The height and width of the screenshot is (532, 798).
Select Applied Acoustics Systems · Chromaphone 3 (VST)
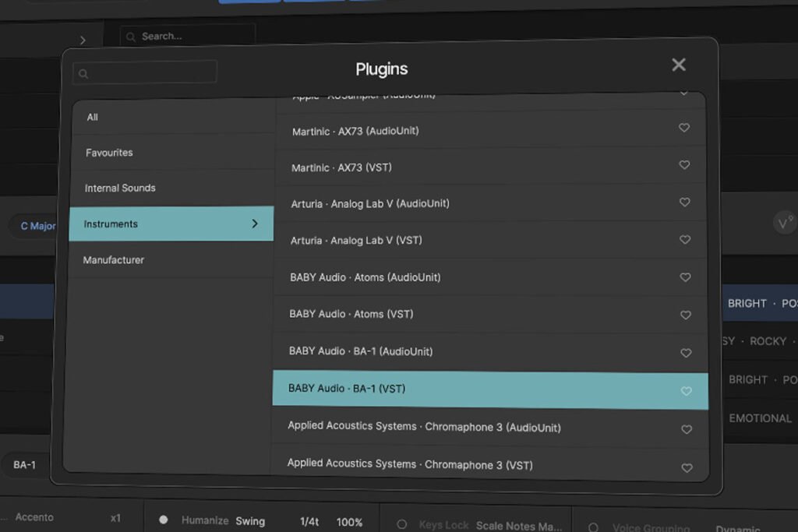[489, 464]
